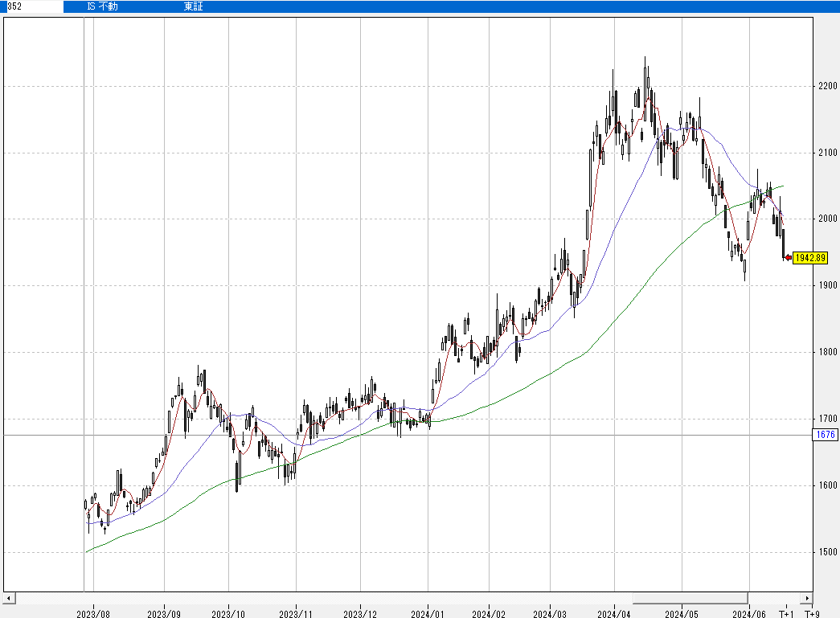Click the 1700 price axis label
The width and height of the screenshot is (840, 618).
tap(828, 419)
